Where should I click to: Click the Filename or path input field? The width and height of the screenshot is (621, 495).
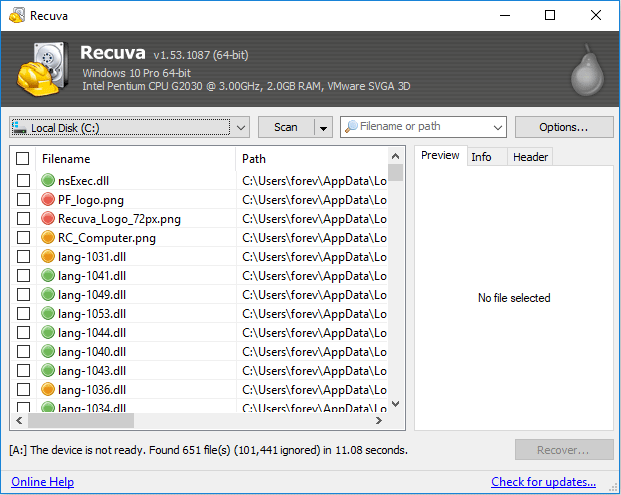pyautogui.click(x=423, y=127)
